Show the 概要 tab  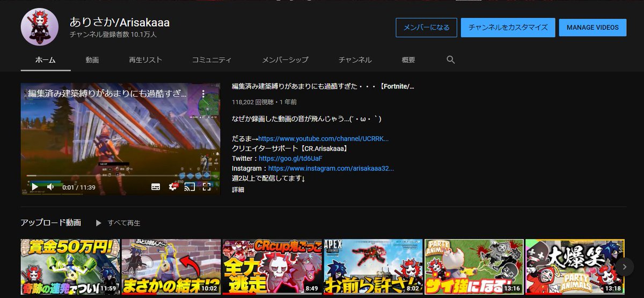[x=408, y=60]
